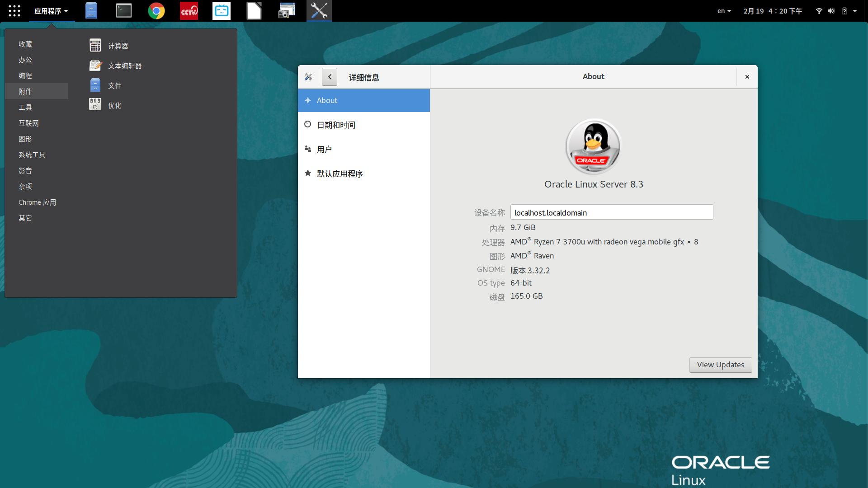Open the en input language dropdown
868x488 pixels.
coord(724,11)
